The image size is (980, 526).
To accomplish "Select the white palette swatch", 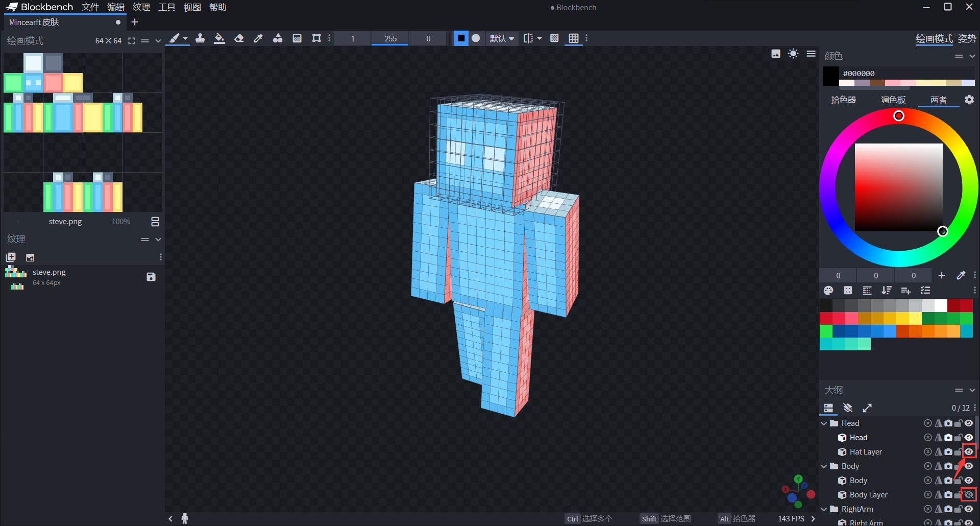I will pos(941,305).
